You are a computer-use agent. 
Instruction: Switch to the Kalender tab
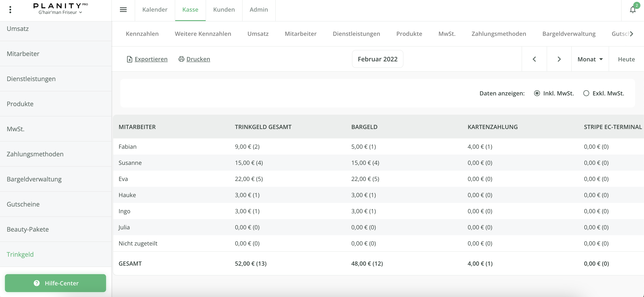155,9
